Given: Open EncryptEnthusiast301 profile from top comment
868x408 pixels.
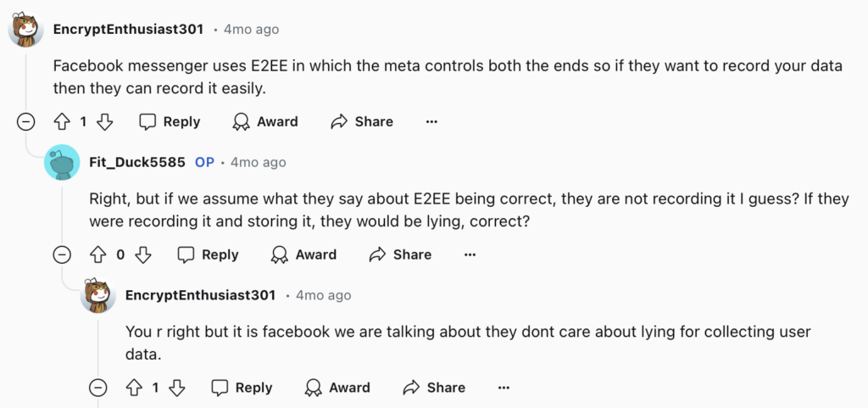Looking at the screenshot, I should pos(128,29).
